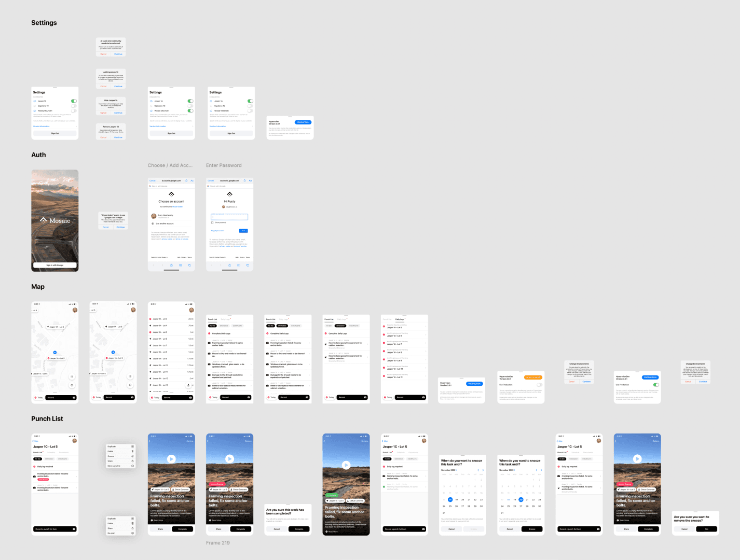The width and height of the screenshot is (740, 560).
Task: Tap the floating person-pin button in the lot distance list frame
Action: [188, 385]
